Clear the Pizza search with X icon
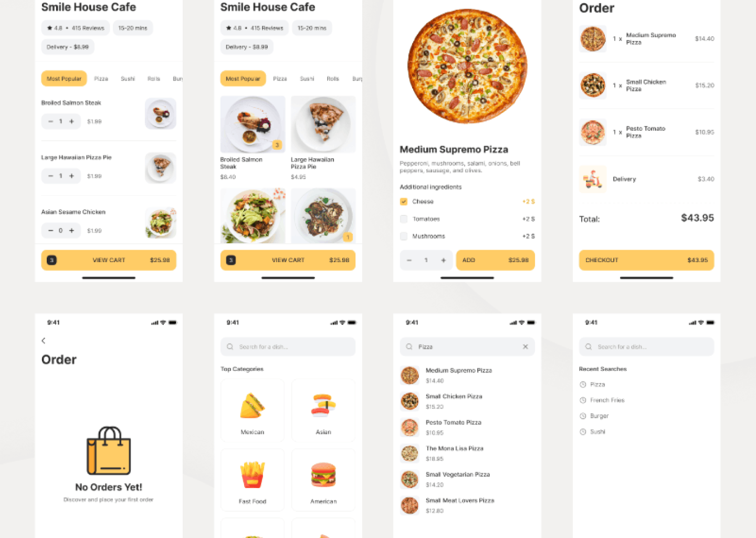The width and height of the screenshot is (756, 538). tap(525, 347)
